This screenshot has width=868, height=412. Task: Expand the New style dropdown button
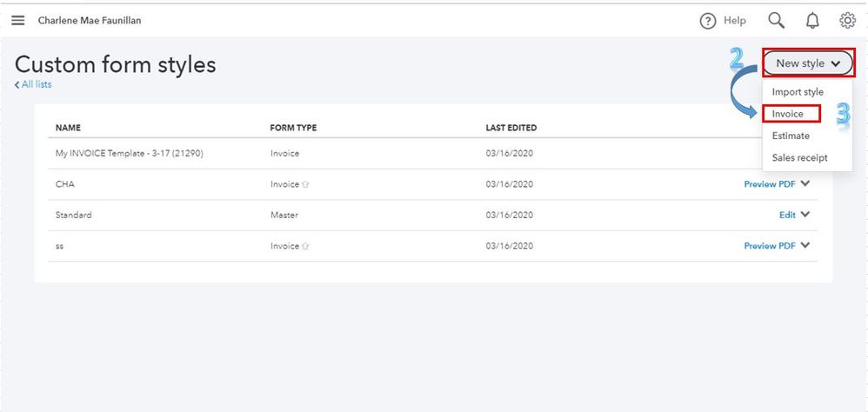[808, 63]
